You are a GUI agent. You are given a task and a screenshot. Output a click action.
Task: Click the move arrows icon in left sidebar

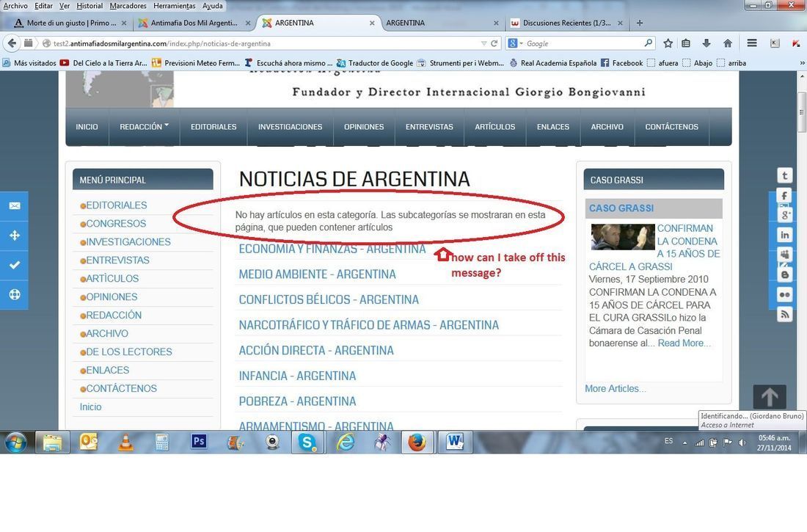(x=15, y=236)
